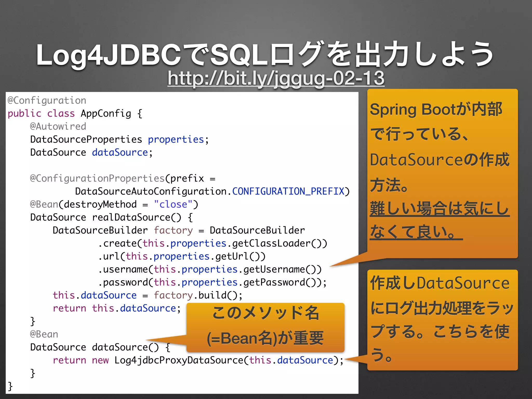Viewport: 532px width, 399px height.
Task: Open the http://bit.ly/jggug-02-13 link
Action: point(276,78)
